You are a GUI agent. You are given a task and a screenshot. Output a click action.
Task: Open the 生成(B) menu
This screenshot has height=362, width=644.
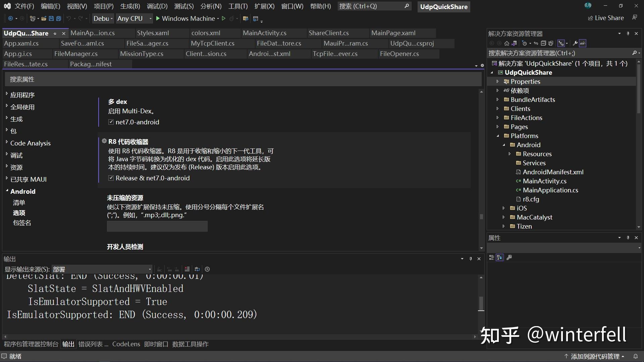click(x=130, y=6)
